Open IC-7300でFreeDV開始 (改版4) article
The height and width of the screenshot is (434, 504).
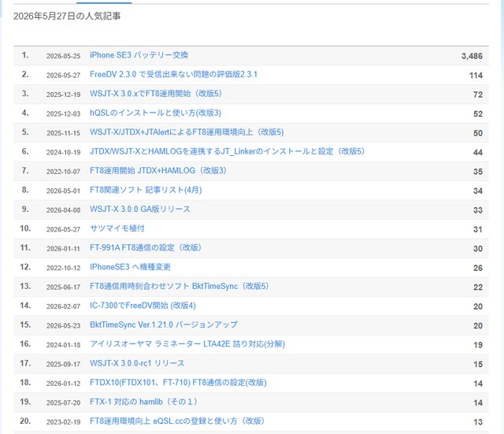(143, 306)
